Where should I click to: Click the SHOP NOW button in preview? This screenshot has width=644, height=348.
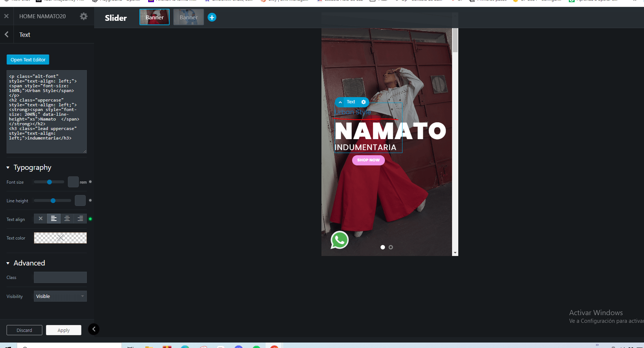coord(369,160)
